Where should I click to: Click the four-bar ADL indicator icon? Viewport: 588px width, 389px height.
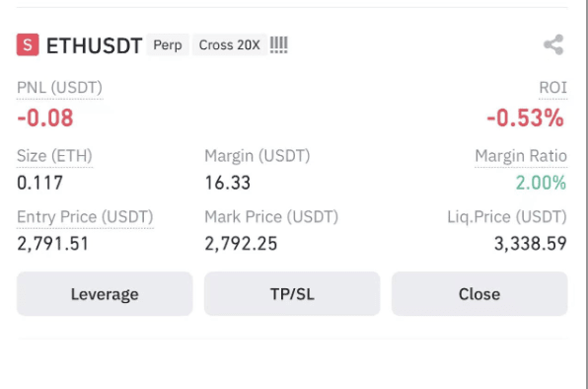pos(279,44)
